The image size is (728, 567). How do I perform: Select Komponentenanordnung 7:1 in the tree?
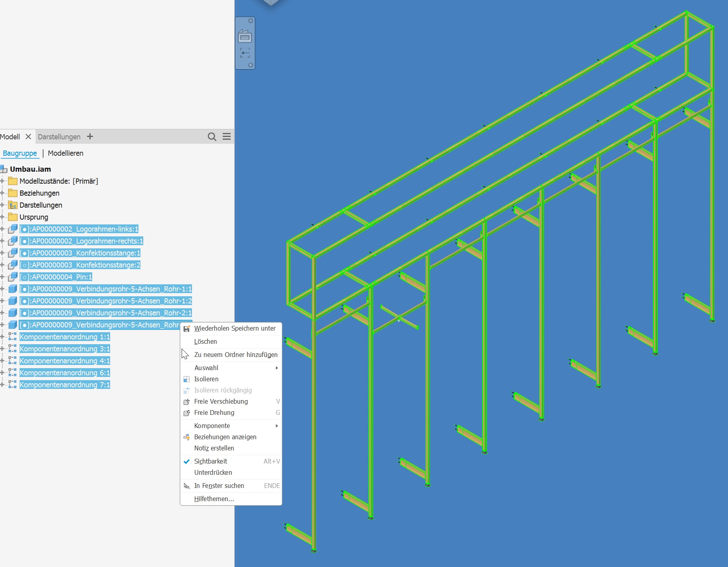click(x=65, y=385)
